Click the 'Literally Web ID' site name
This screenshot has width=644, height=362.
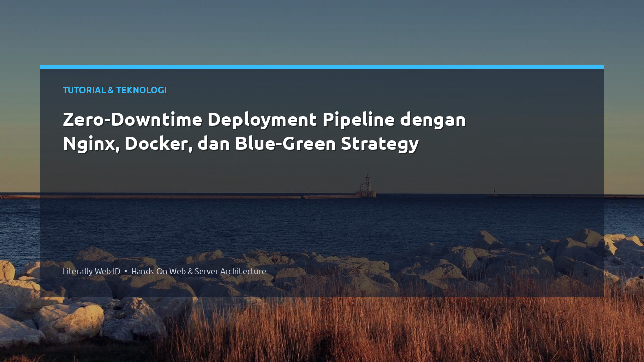click(x=92, y=271)
